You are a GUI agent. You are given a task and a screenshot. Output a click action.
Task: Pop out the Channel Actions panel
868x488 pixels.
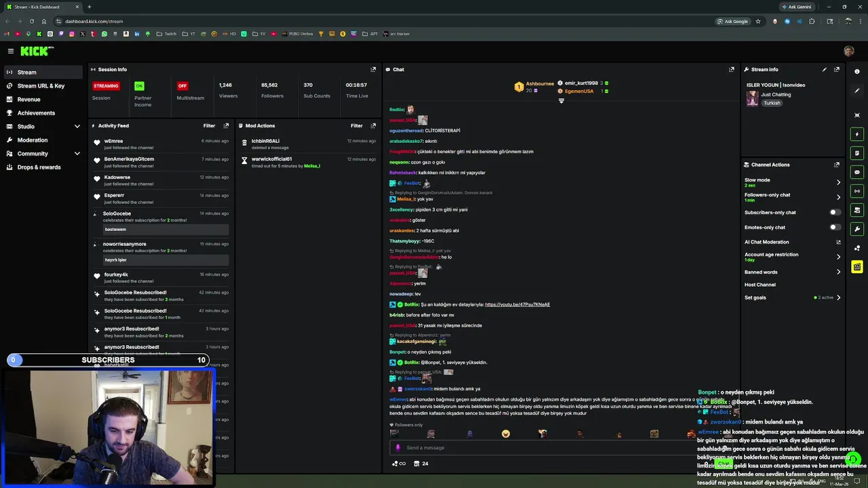[x=837, y=165]
